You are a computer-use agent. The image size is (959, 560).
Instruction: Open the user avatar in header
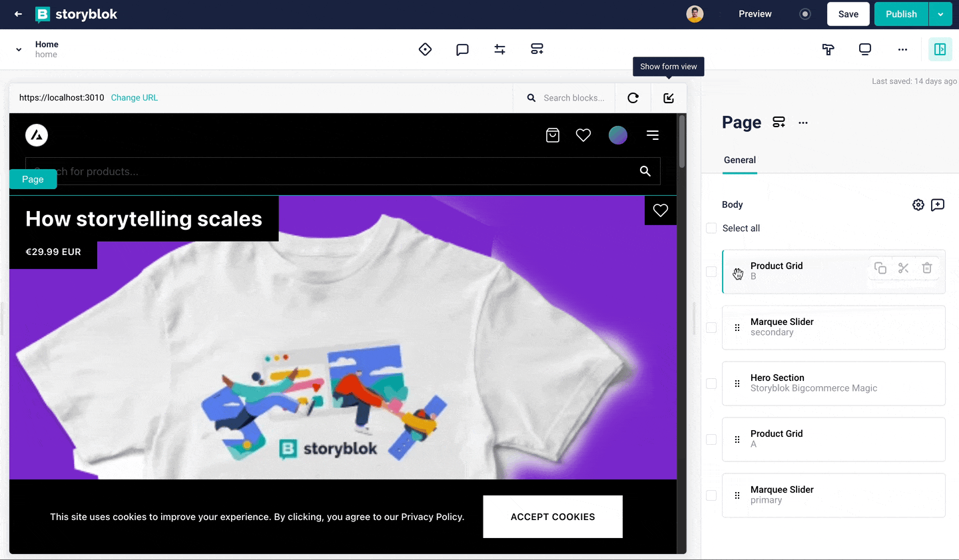[x=695, y=14]
